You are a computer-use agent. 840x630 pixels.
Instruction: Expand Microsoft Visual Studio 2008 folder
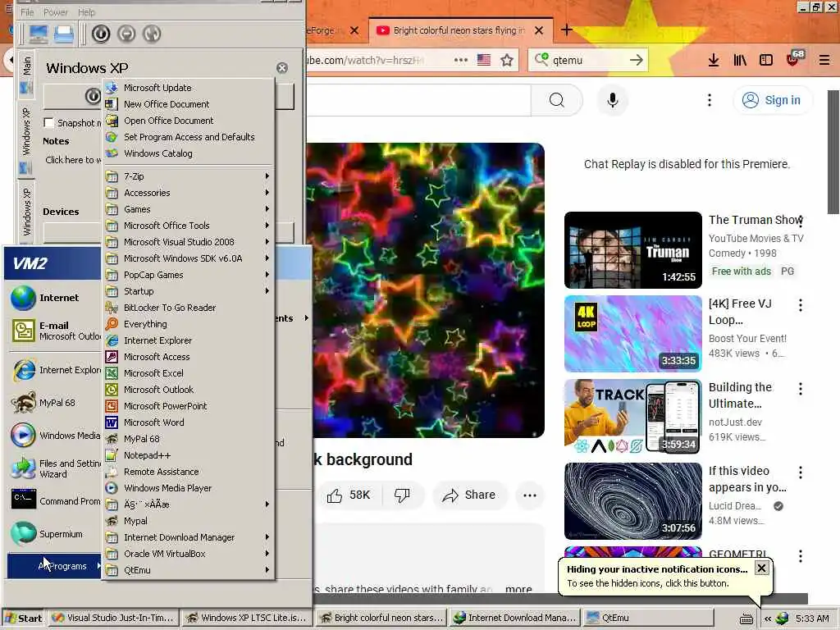coord(188,242)
